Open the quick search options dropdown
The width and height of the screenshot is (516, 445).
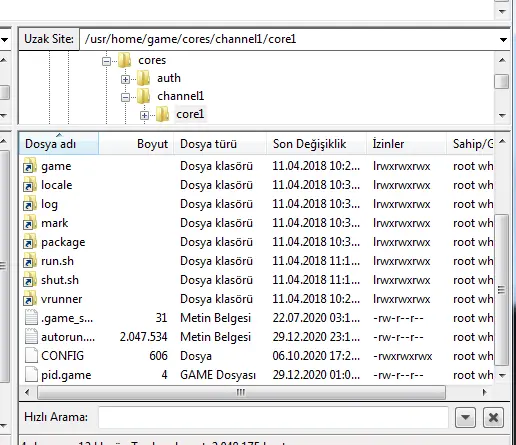coord(465,417)
